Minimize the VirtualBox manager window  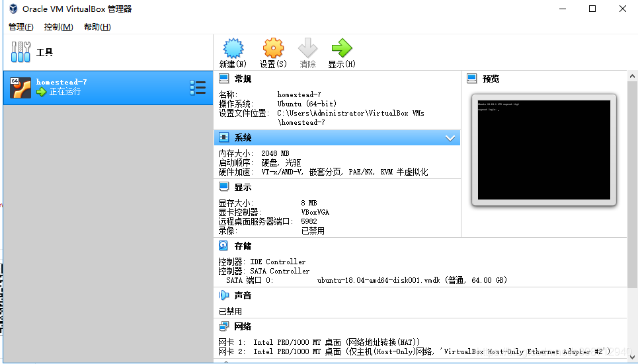point(563,9)
